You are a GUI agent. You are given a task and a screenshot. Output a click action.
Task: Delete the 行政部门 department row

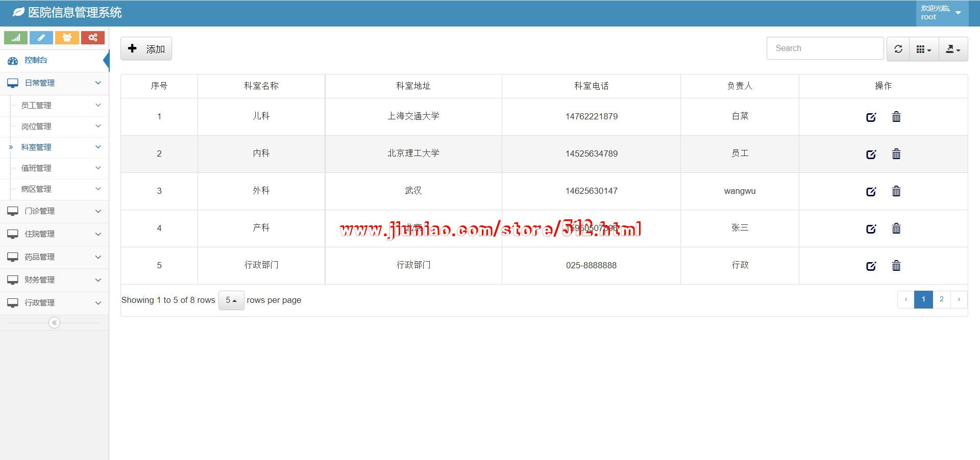click(x=896, y=266)
